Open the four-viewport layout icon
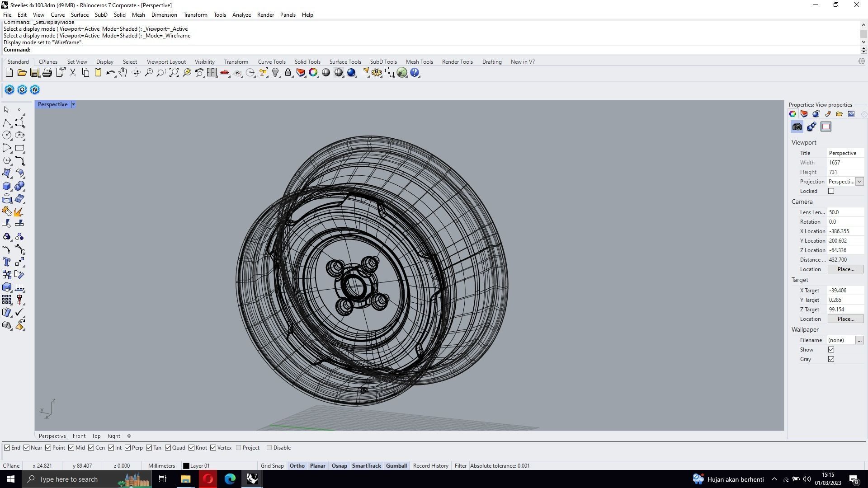 (212, 73)
